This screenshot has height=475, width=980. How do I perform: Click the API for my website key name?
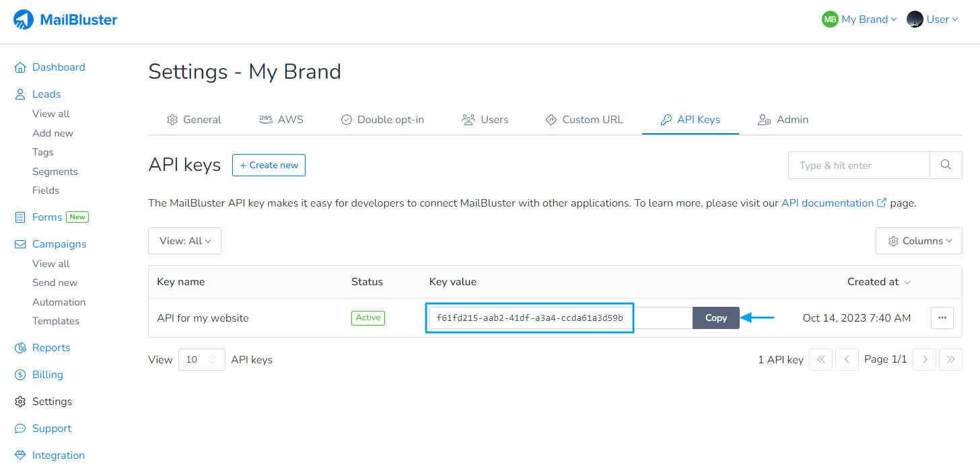click(203, 318)
